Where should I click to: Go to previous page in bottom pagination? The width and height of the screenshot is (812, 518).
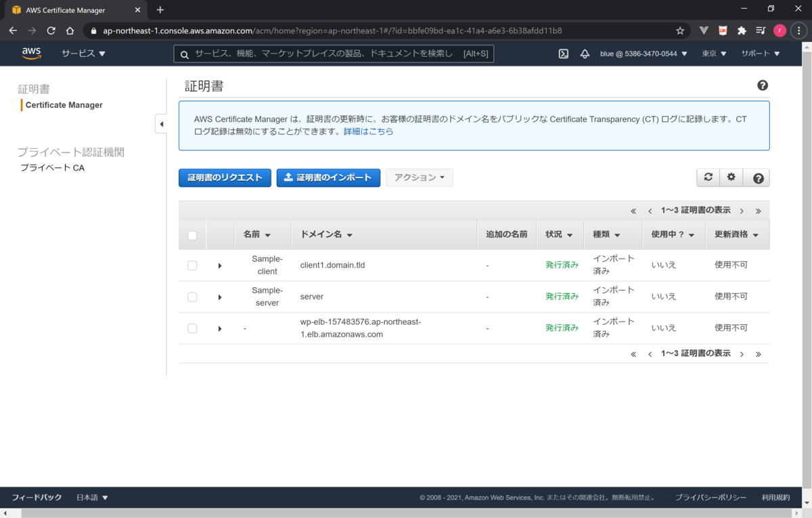[x=650, y=354]
